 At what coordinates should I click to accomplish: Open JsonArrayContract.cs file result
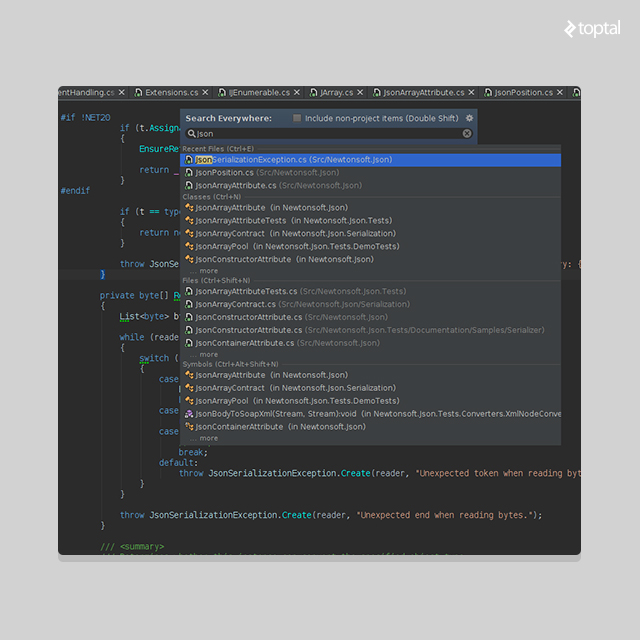click(x=371, y=304)
